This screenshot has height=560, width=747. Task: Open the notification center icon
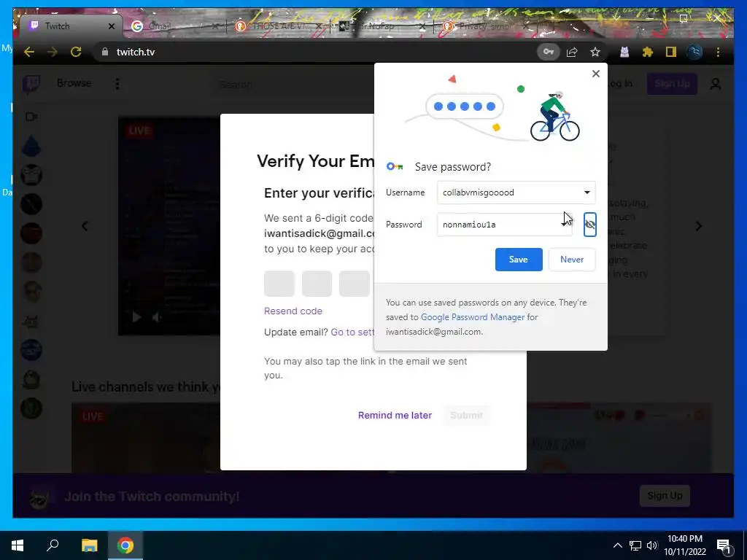724,547
